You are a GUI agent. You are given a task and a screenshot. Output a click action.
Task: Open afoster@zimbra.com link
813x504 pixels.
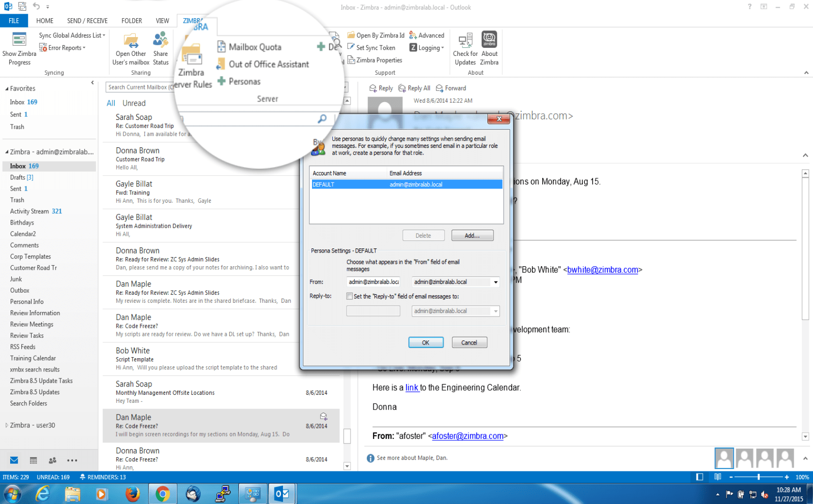[467, 436]
